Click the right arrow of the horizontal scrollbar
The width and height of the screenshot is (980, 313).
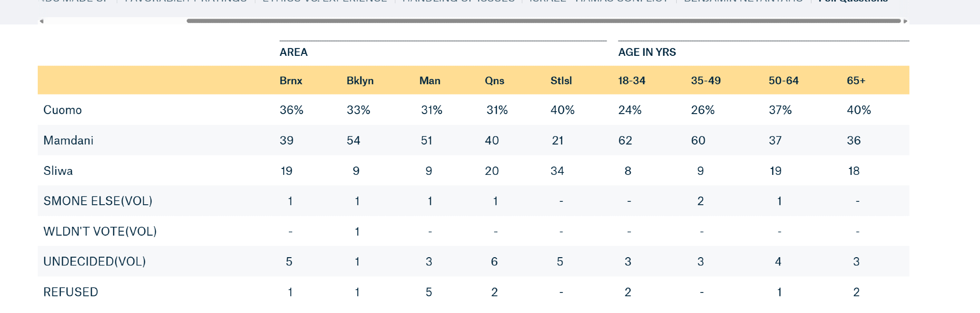tap(906, 21)
